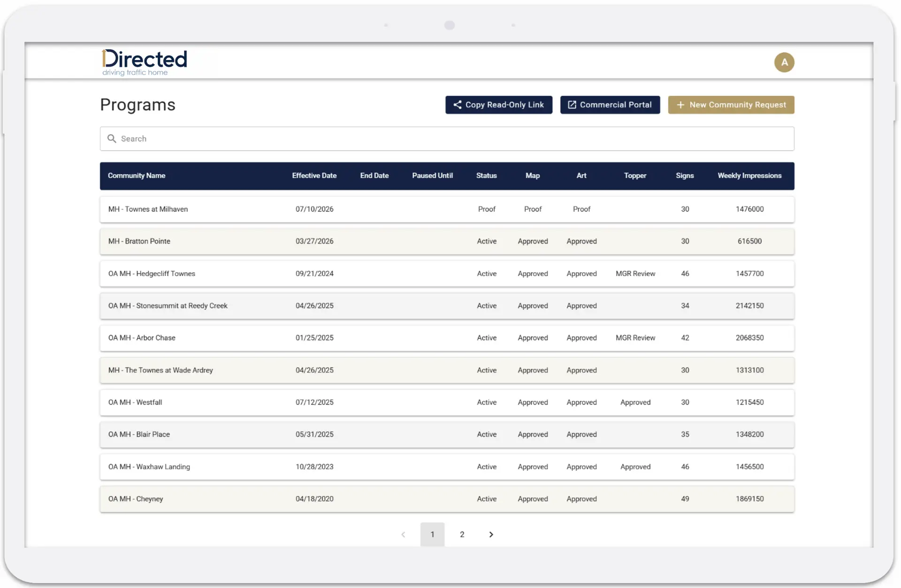901x588 pixels.
Task: Click the Programs page heading
Action: click(x=137, y=105)
